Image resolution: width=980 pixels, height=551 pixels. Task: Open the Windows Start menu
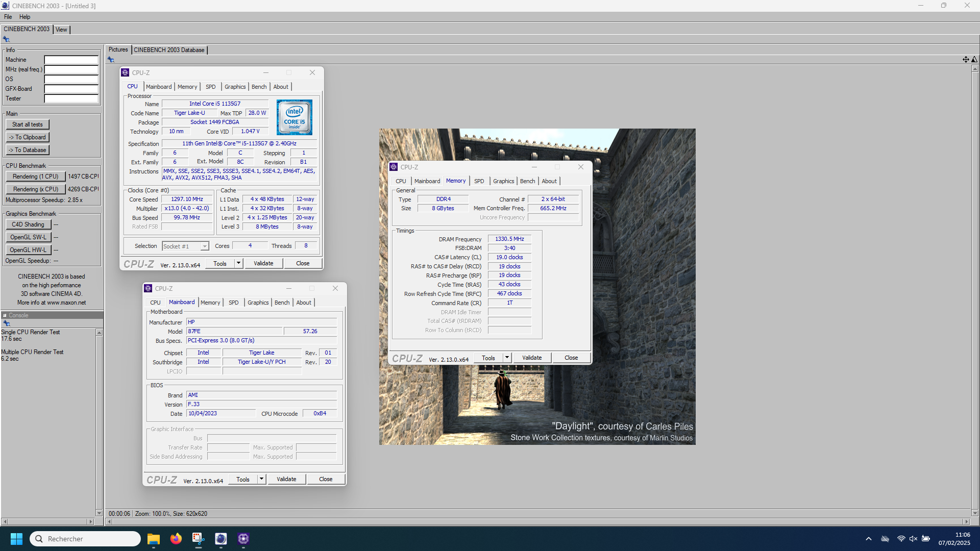tap(16, 539)
